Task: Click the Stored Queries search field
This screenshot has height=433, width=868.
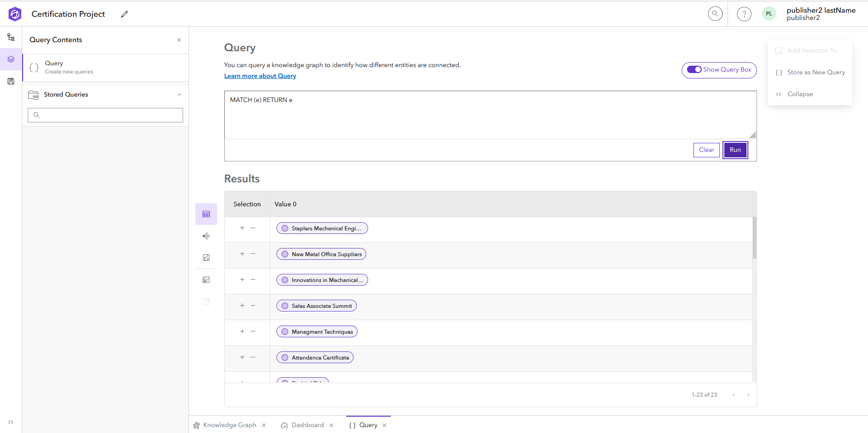Action: (x=105, y=115)
